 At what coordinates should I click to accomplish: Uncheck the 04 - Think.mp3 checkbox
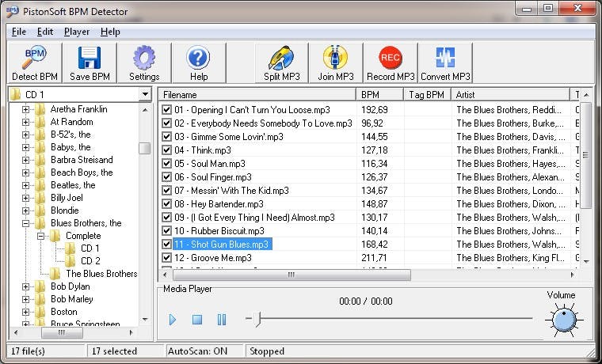click(x=166, y=150)
